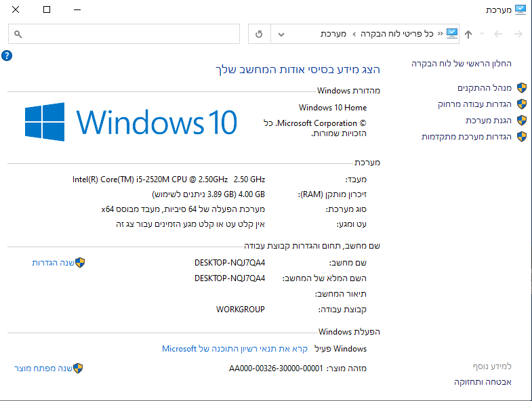Open הגדרות עבודה מרחוק link
532x401 pixels.
pos(474,104)
